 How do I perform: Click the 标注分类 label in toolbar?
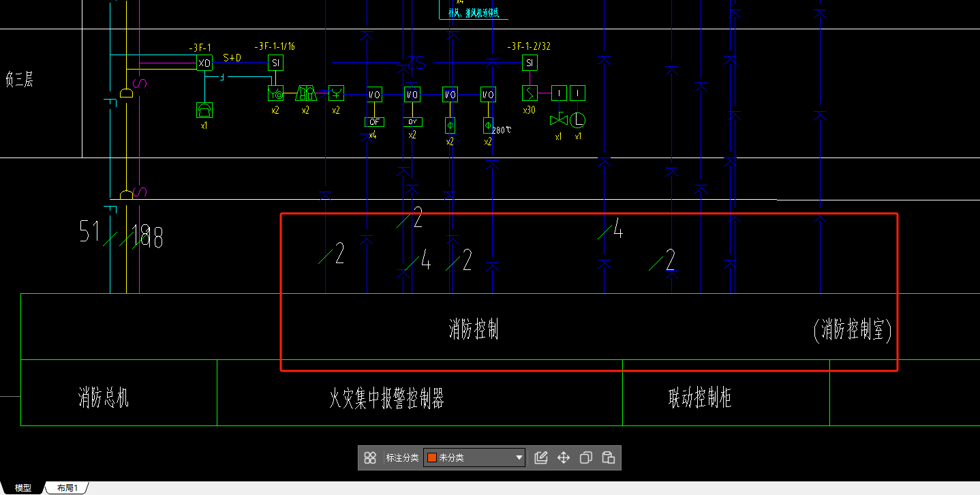coord(402,457)
